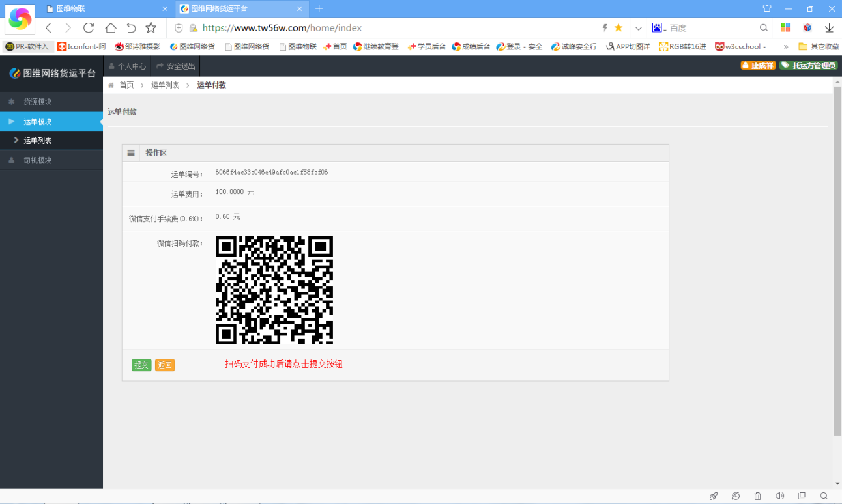Click the order number 6066f4ac33c046e49afc0ac1f58fcf06

click(x=272, y=173)
